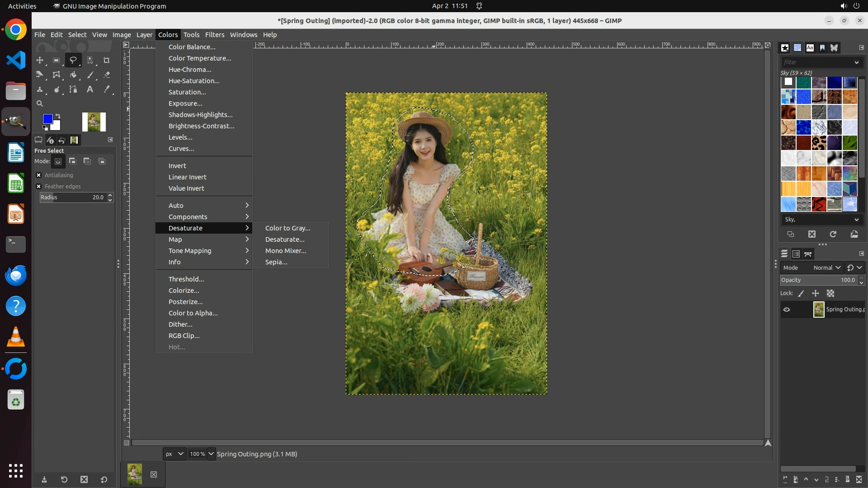Select the Text tool
Screen dimensions: 868x488
click(x=90, y=89)
